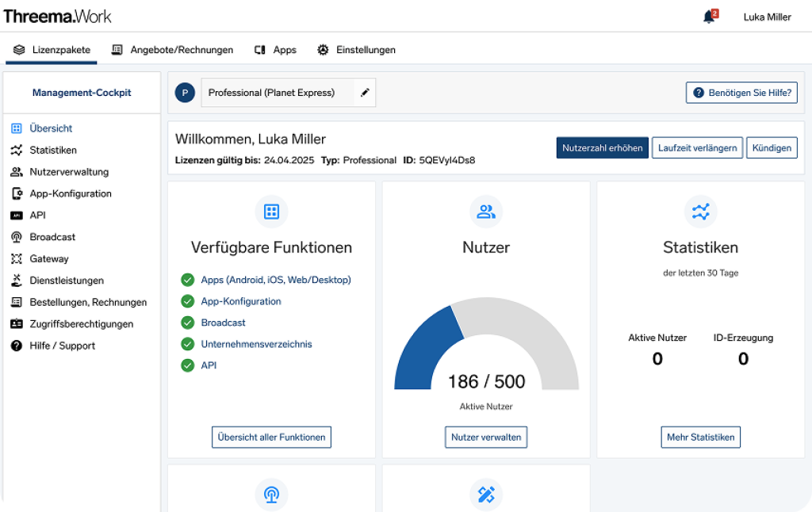Go to Einstellungen tab
Screen dimensions: 812x512
pyautogui.click(x=356, y=50)
